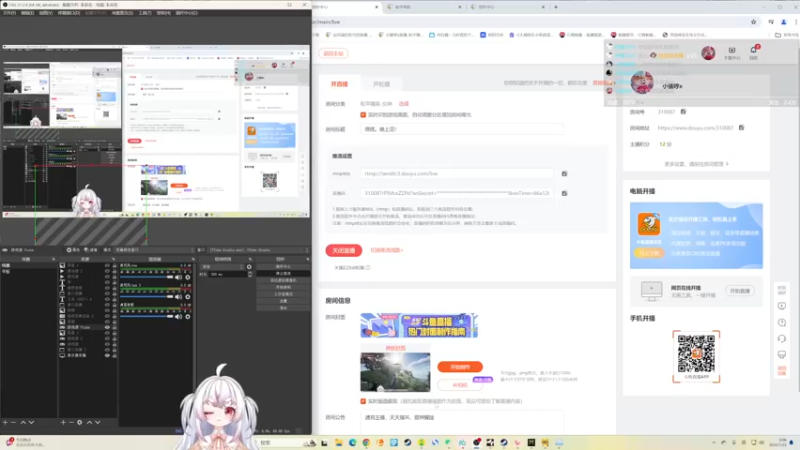Toggle the live screenshot cover checkbox

363,401
